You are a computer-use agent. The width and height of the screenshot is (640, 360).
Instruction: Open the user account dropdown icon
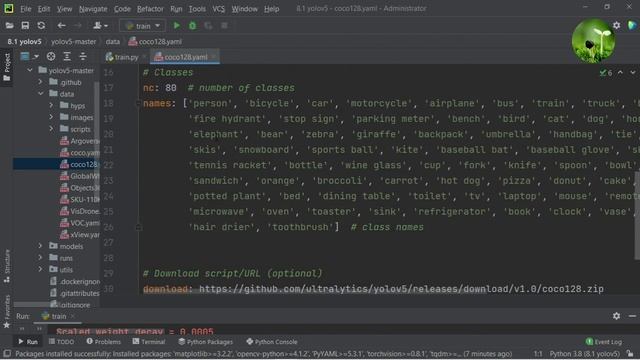coord(100,26)
